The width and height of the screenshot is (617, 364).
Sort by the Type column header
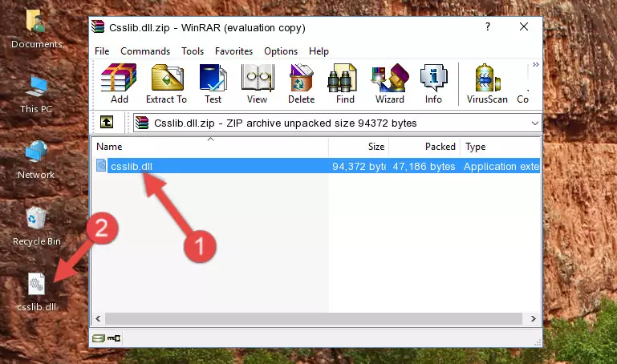[500, 147]
